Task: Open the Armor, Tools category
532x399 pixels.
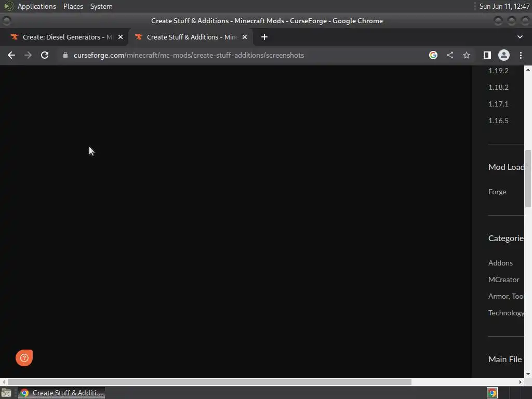Action: (506, 296)
